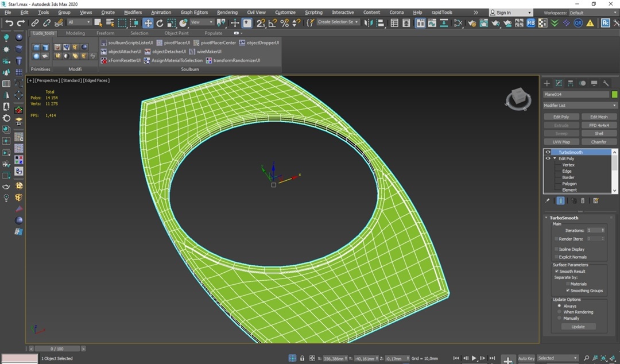This screenshot has height=364, width=620.
Task: Click the FFD 4x4x4 modifier button
Action: (599, 125)
